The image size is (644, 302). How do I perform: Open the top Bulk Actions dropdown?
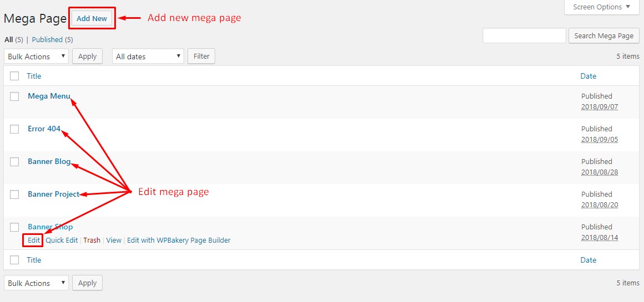pos(36,57)
